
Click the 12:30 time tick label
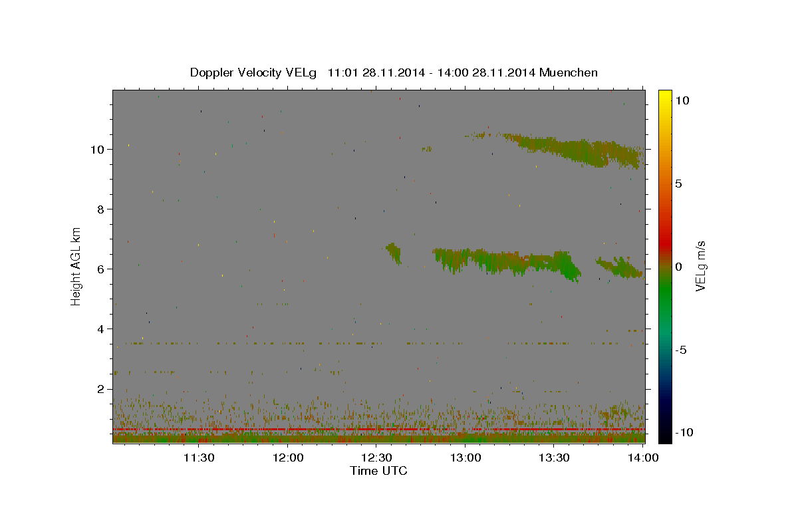click(376, 458)
